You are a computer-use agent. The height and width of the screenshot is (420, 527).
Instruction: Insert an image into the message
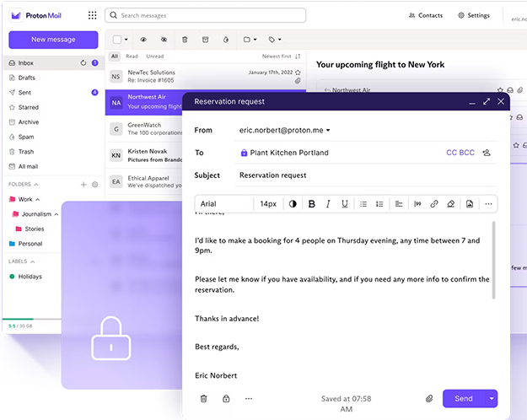click(470, 204)
